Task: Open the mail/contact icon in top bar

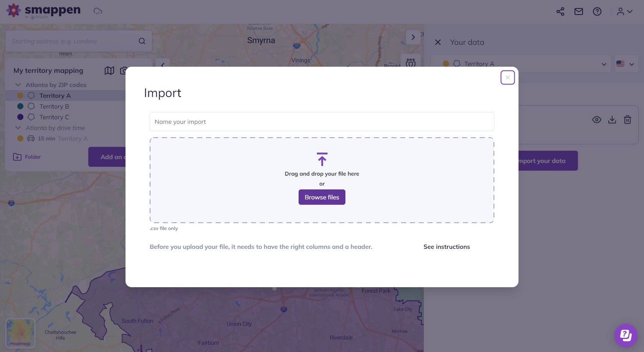Action: pos(578,12)
